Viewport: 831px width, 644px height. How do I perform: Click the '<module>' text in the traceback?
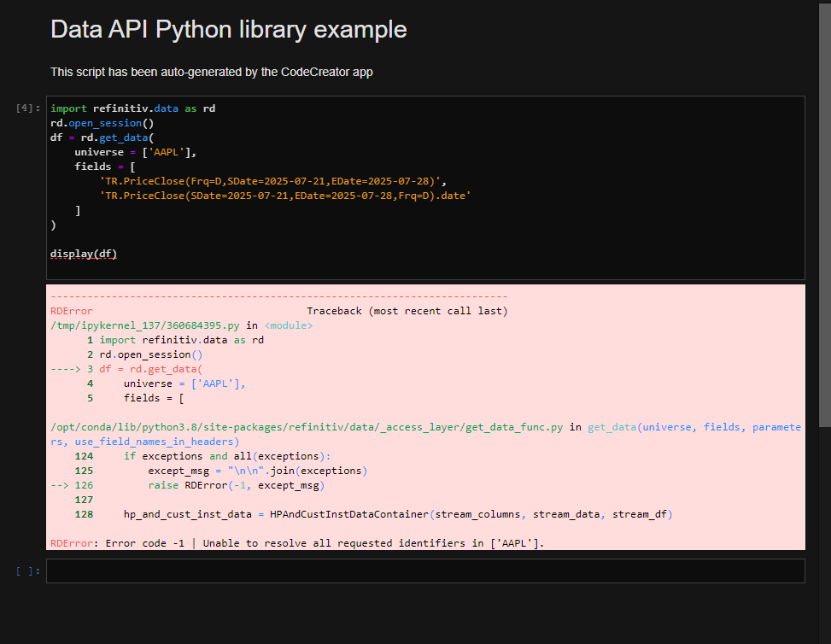(x=289, y=325)
